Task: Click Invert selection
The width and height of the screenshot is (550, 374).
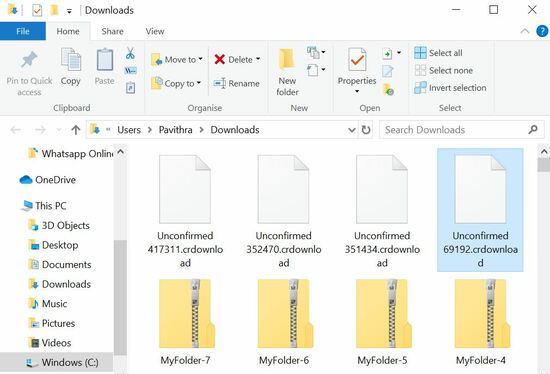Action: (x=450, y=88)
